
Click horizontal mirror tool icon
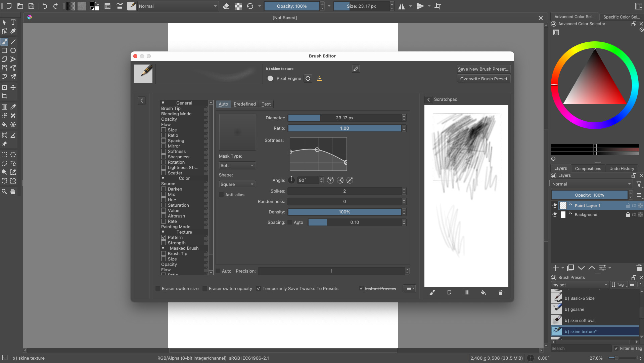[402, 6]
